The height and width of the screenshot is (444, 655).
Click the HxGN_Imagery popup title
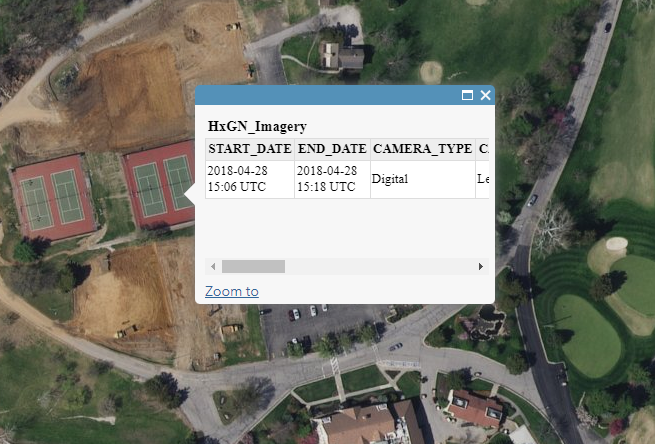(257, 127)
